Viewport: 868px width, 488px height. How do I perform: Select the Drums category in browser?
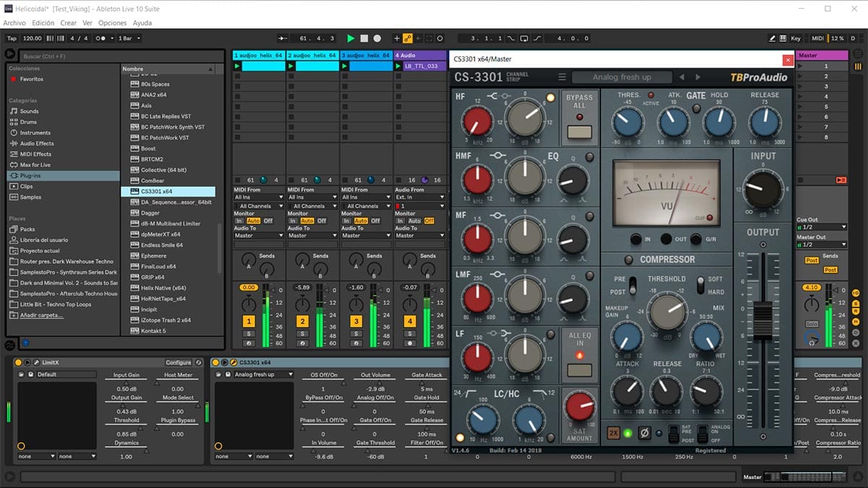(28, 122)
